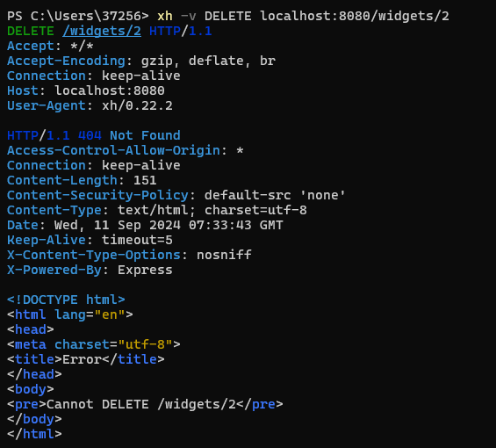Click the 404 status code
The width and height of the screenshot is (496, 448).
tap(90, 135)
